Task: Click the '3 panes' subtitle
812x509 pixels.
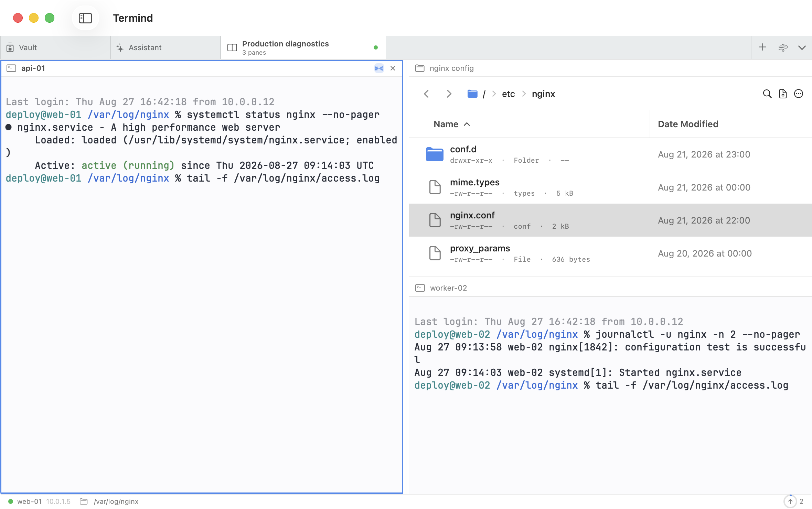Action: coord(254,53)
